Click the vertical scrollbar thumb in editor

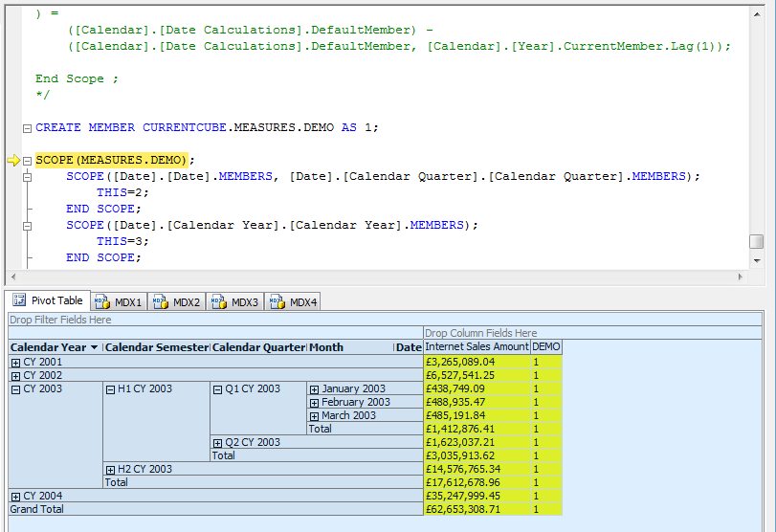756,241
